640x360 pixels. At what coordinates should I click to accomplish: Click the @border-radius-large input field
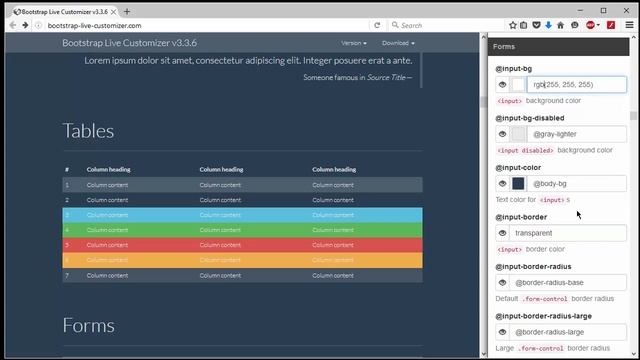tap(568, 332)
